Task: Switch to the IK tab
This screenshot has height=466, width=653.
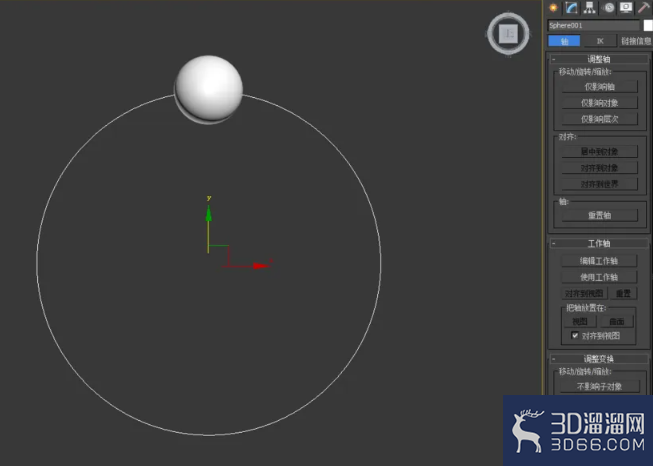Action: pyautogui.click(x=600, y=41)
